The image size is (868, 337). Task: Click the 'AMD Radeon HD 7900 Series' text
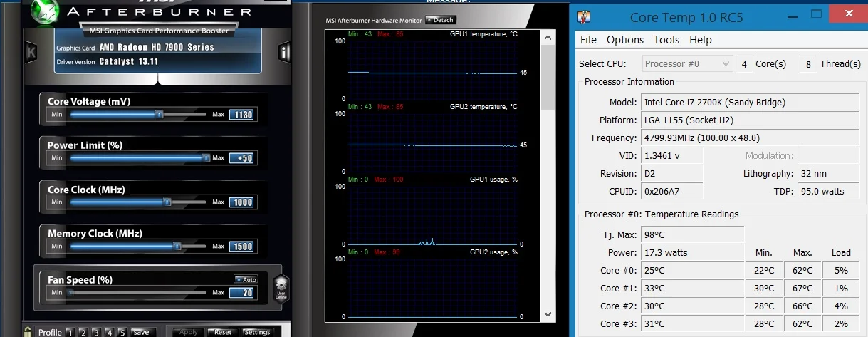pyautogui.click(x=156, y=48)
